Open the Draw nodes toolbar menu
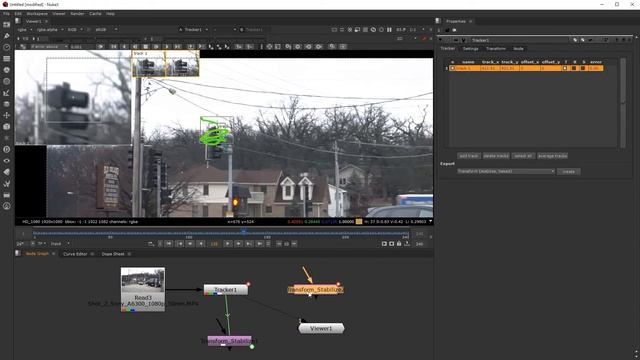 7,36
